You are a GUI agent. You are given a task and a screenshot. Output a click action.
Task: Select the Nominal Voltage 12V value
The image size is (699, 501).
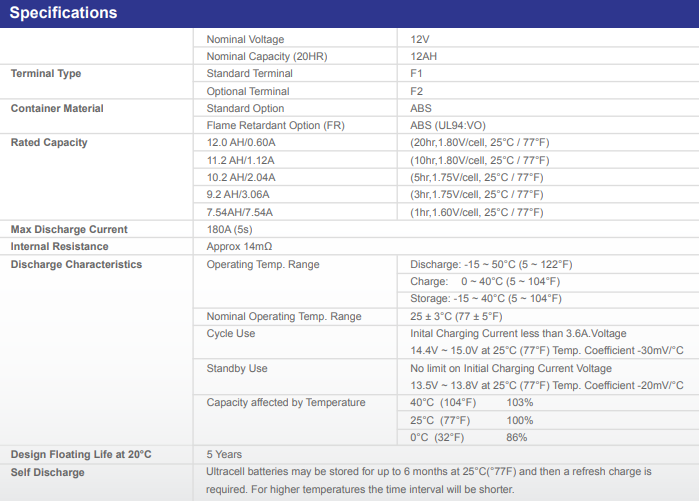pyautogui.click(x=419, y=39)
